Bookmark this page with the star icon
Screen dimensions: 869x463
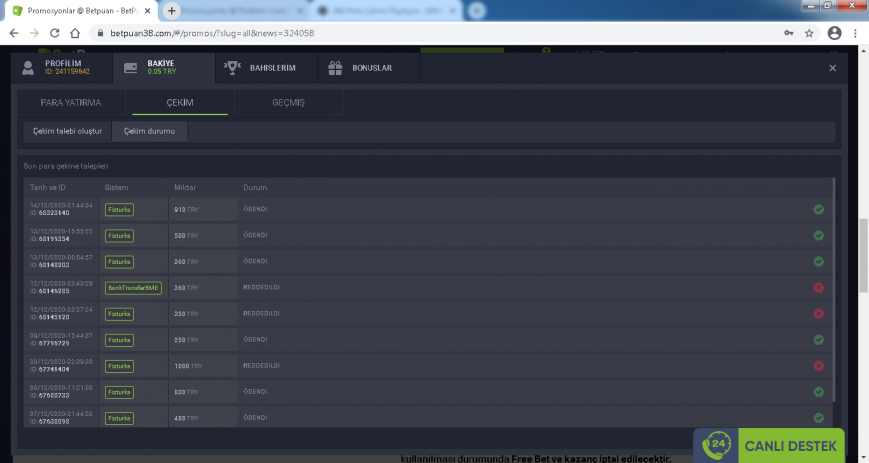[809, 33]
